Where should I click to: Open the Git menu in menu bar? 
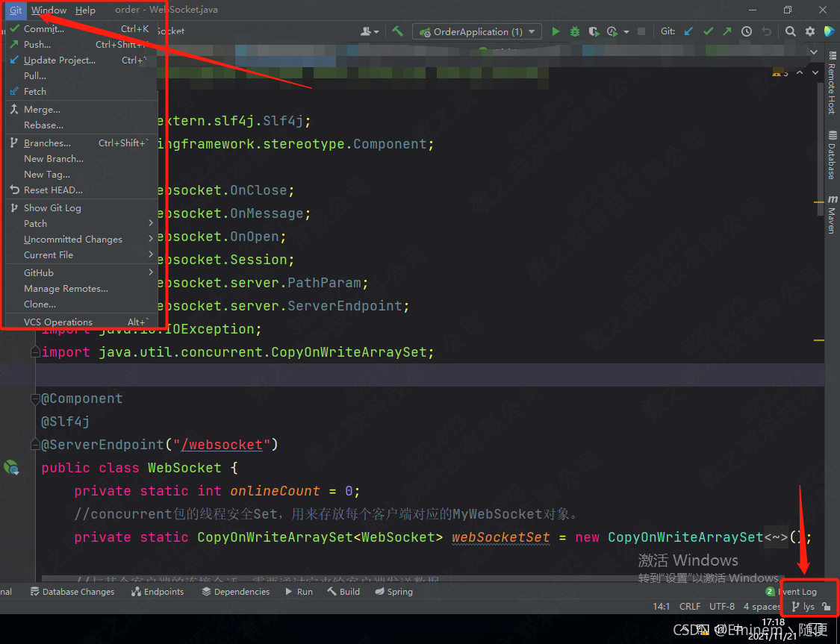[16, 10]
